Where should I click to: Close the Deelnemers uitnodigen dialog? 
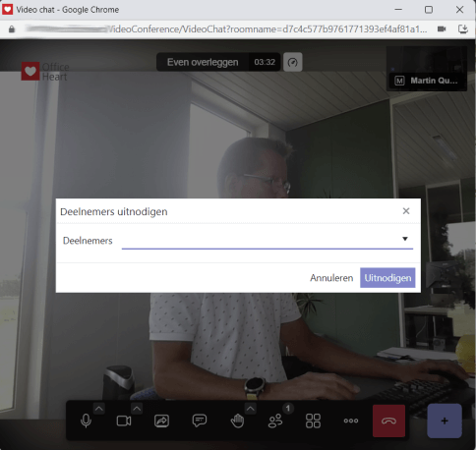tap(406, 211)
